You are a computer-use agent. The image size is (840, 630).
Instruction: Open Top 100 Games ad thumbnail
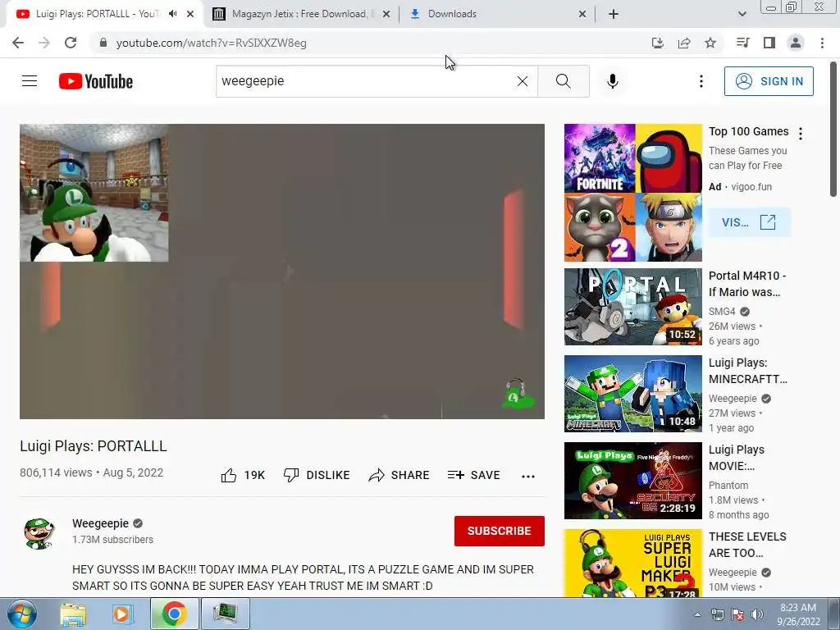(x=632, y=192)
